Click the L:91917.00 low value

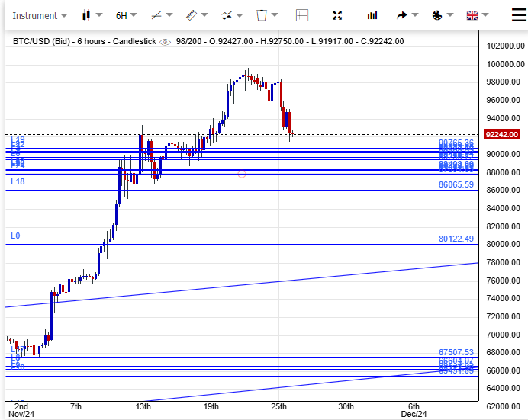click(x=332, y=41)
